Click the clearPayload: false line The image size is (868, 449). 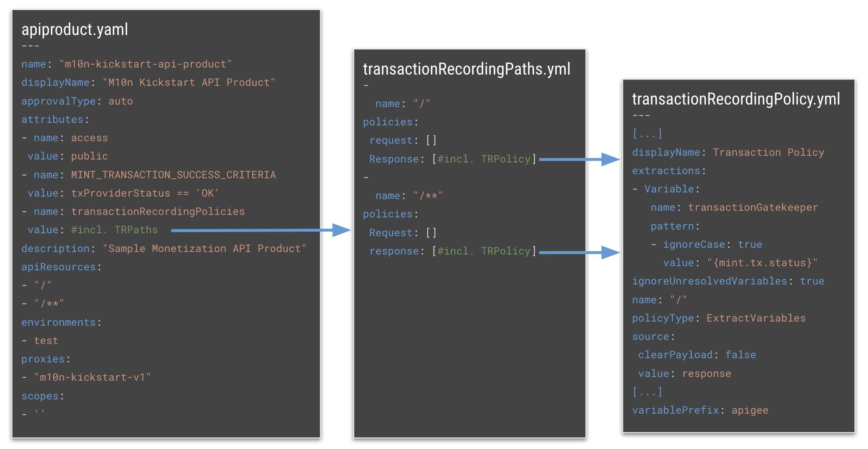(697, 355)
